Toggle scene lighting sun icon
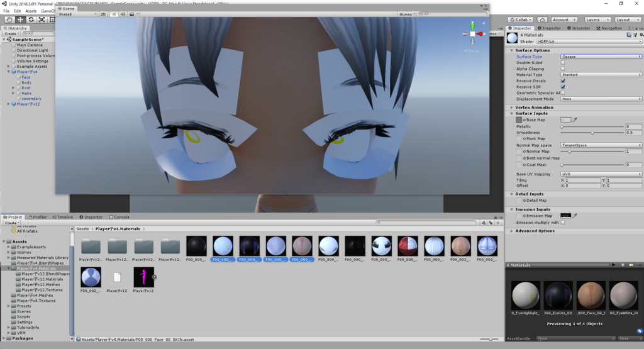 114,14
